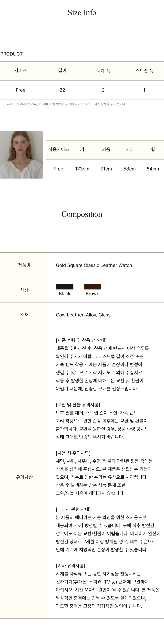Click the Brown color swatch

click(92, 287)
